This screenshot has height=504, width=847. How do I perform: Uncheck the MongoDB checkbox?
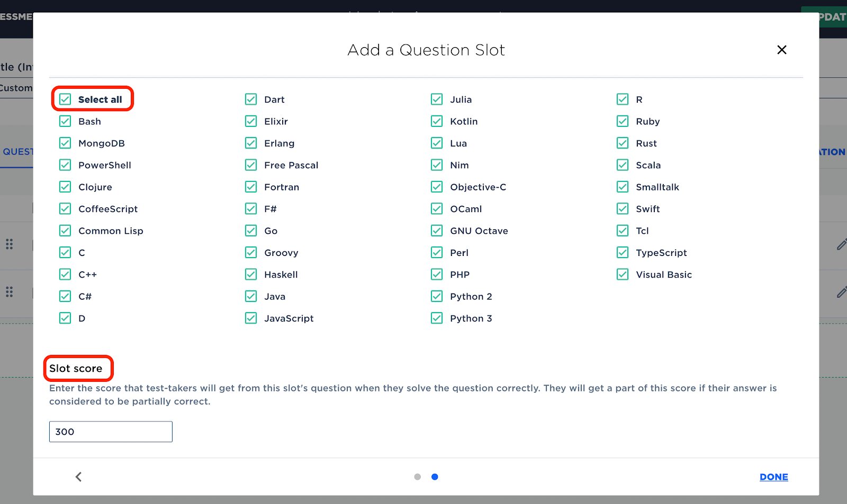click(x=65, y=143)
